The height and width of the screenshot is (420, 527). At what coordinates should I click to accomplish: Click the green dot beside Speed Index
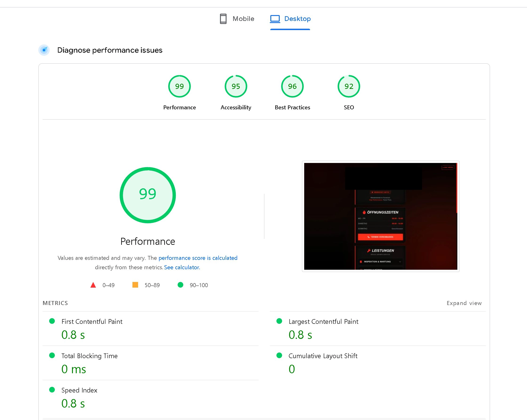tap(52, 390)
